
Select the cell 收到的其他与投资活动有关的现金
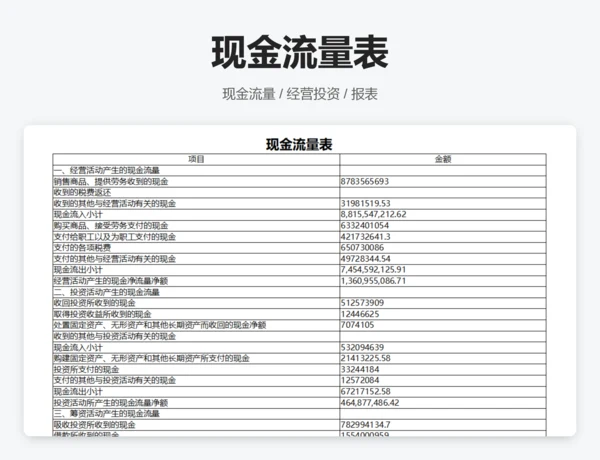(196, 336)
